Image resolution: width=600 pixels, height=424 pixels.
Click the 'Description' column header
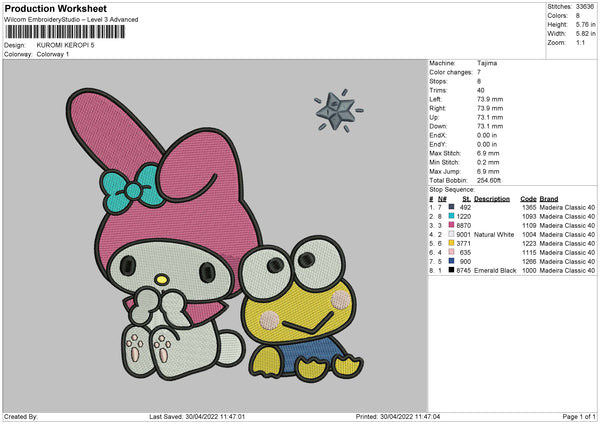492,199
